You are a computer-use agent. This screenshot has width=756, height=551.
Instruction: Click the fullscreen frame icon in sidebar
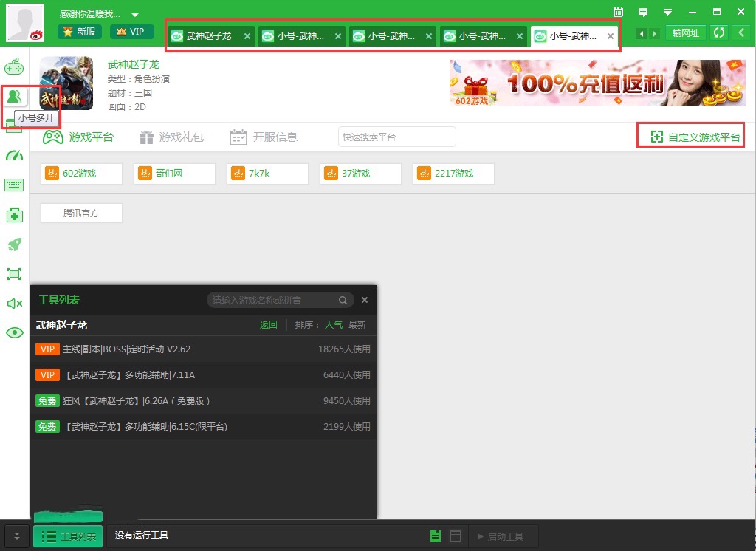click(x=14, y=274)
